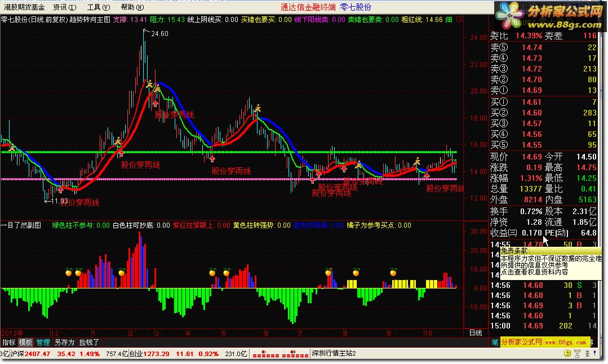This screenshot has height=364, width=608.
Task: Click the 创业 index value 1273.29
Action: click(x=156, y=353)
